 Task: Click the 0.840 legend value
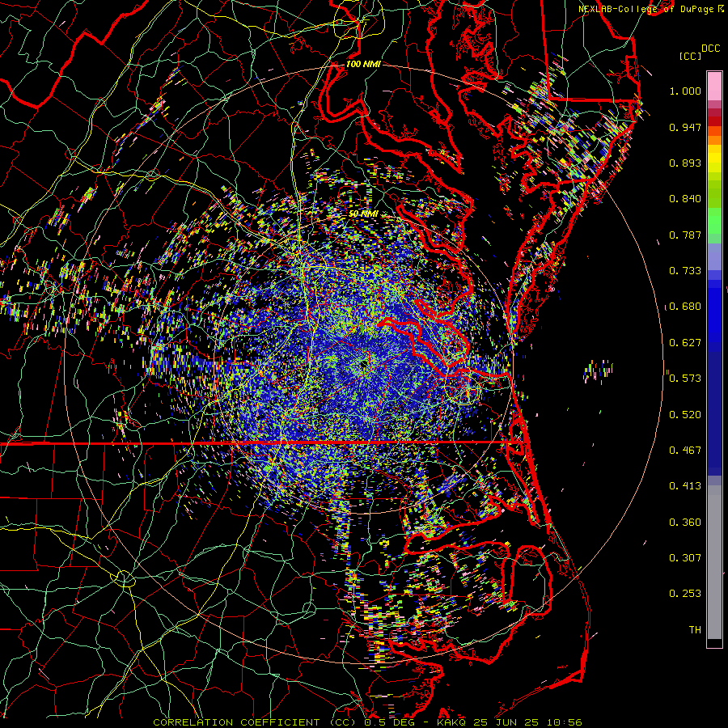click(685, 199)
